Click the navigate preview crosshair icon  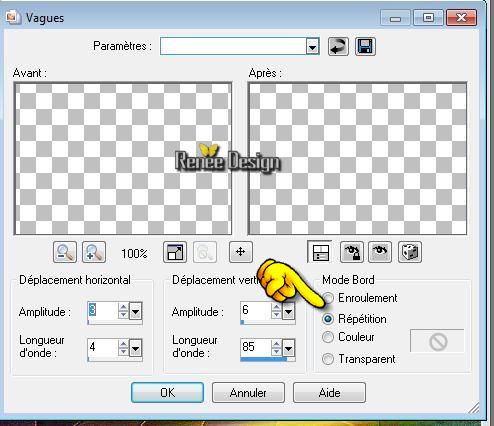point(241,252)
